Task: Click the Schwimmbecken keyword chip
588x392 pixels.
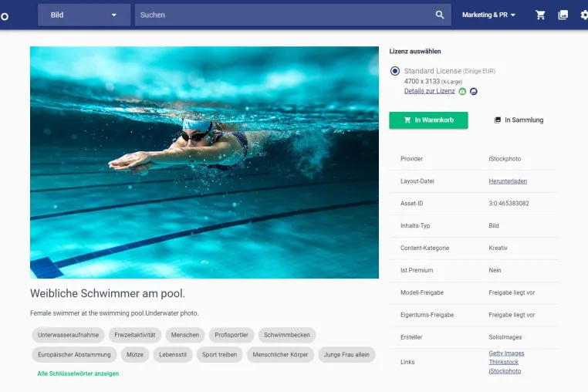Action: pyautogui.click(x=287, y=335)
